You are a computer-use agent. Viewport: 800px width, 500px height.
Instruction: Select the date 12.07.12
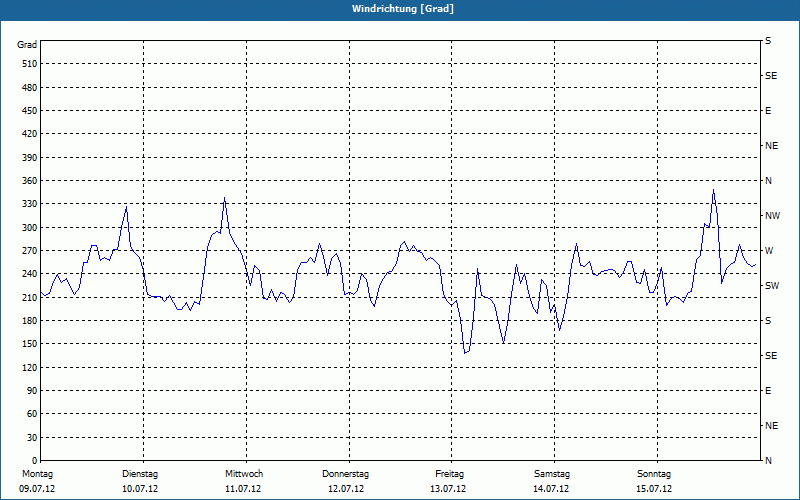[x=346, y=489]
